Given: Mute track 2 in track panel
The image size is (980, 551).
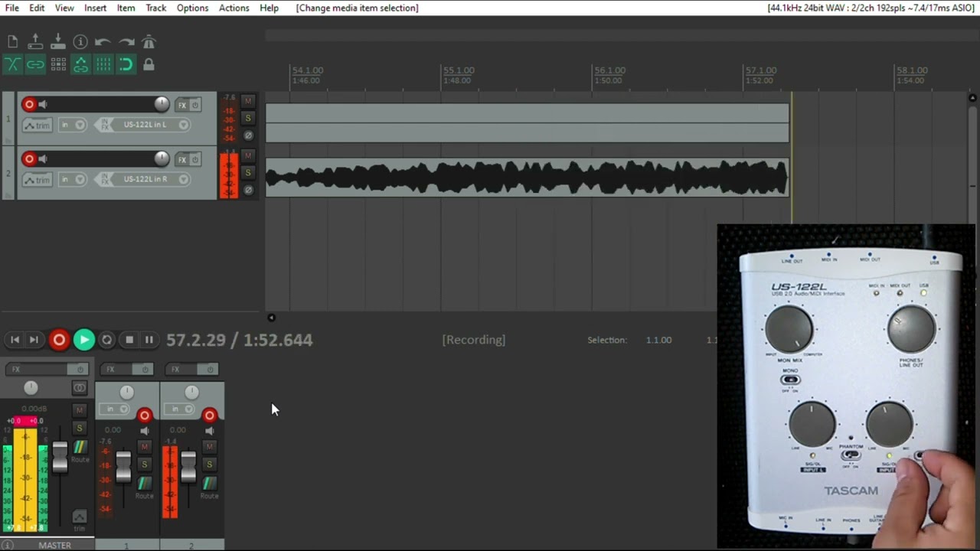Looking at the screenshot, I should point(247,155).
